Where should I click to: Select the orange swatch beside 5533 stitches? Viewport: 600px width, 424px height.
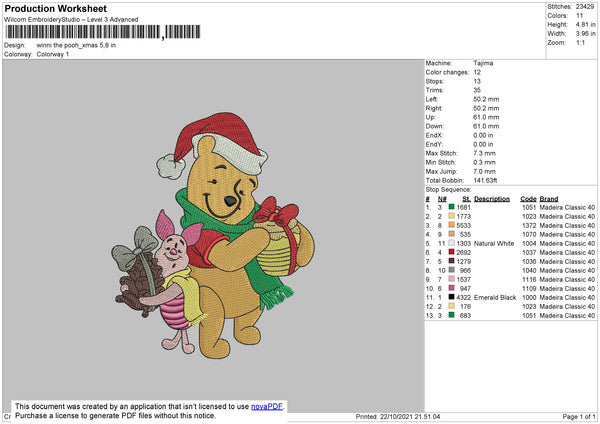(x=452, y=225)
